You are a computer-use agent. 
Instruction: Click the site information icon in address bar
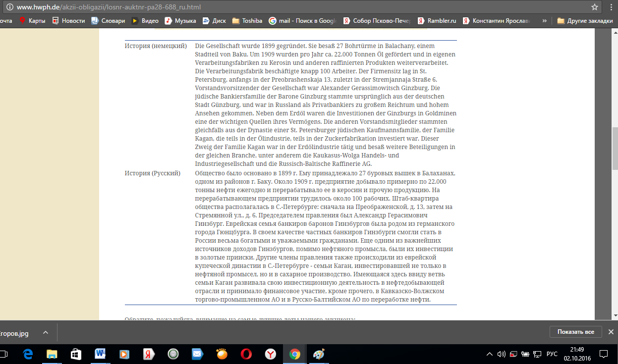point(9,7)
